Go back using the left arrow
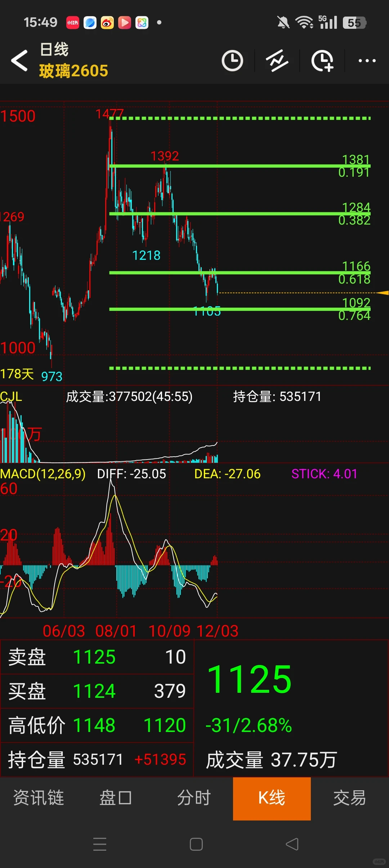 [19, 60]
